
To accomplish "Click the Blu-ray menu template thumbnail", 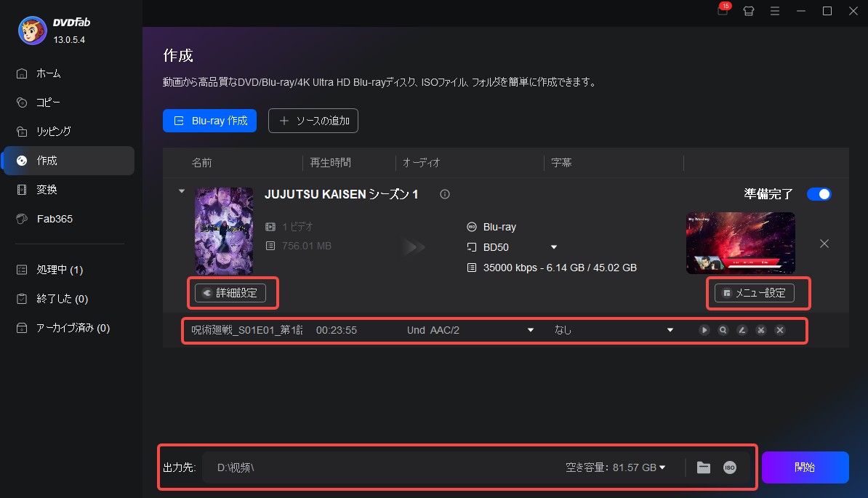I will [740, 243].
